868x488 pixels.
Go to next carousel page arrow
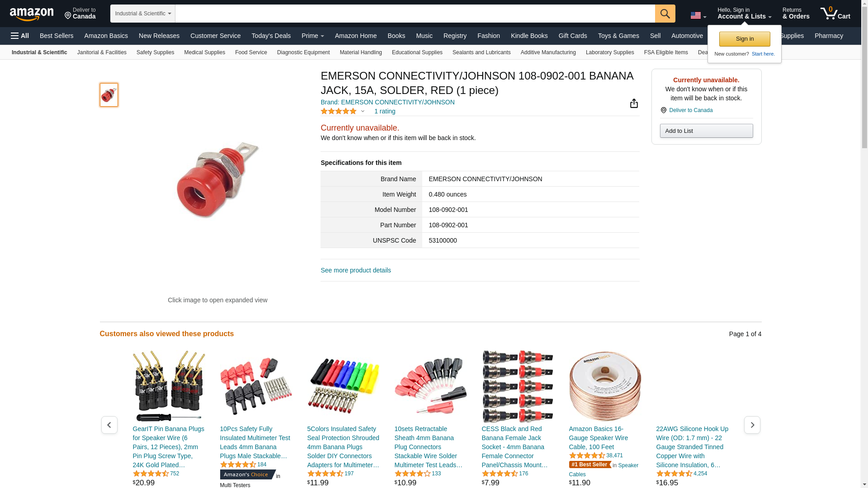[x=752, y=425]
